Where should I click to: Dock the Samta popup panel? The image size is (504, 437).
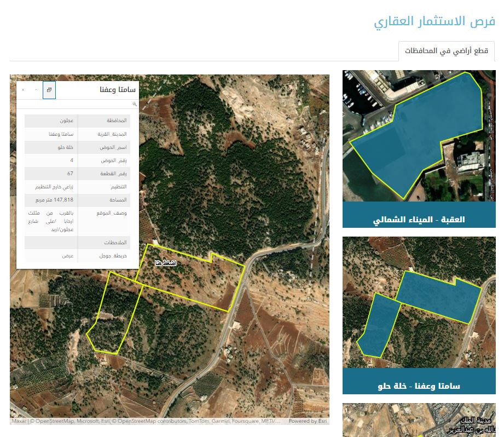tap(49, 90)
